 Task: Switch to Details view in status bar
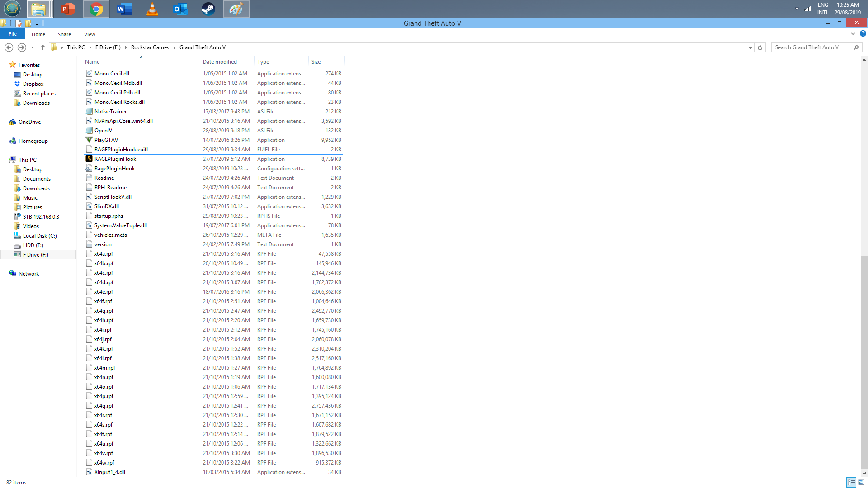coord(851,483)
